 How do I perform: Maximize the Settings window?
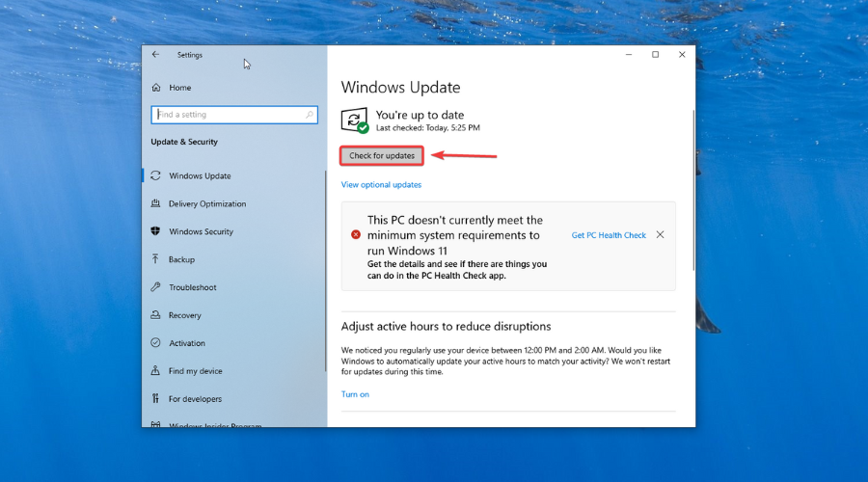(x=656, y=54)
